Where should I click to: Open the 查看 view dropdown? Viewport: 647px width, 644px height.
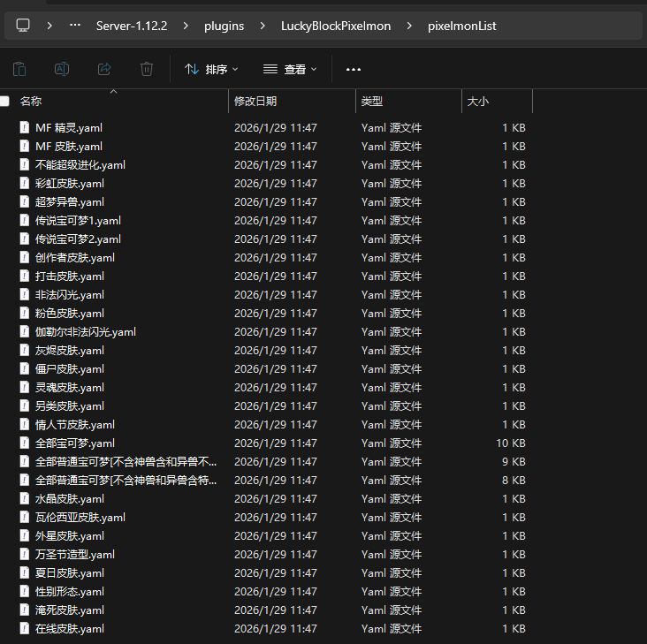coord(290,69)
